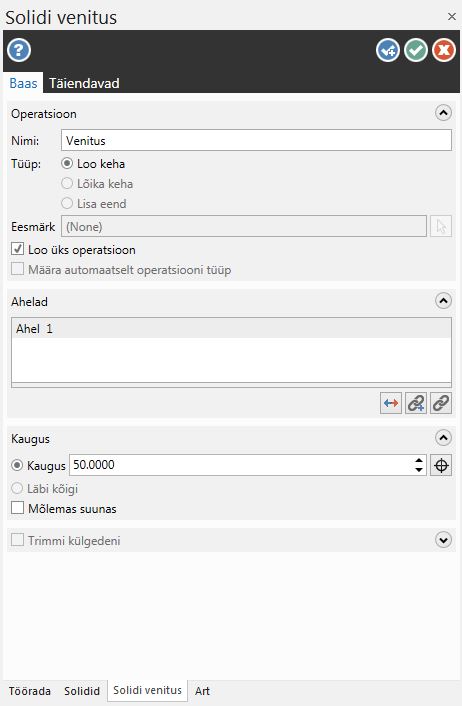Image resolution: width=462 pixels, height=706 pixels.
Task: Click the AutoCursor crosshair icon next to distance
Action: pyautogui.click(x=441, y=465)
